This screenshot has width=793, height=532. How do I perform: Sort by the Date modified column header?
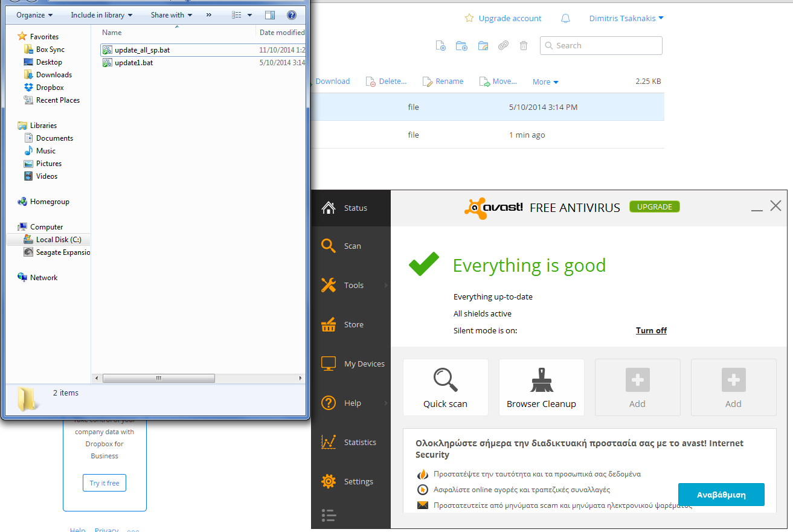(x=281, y=32)
